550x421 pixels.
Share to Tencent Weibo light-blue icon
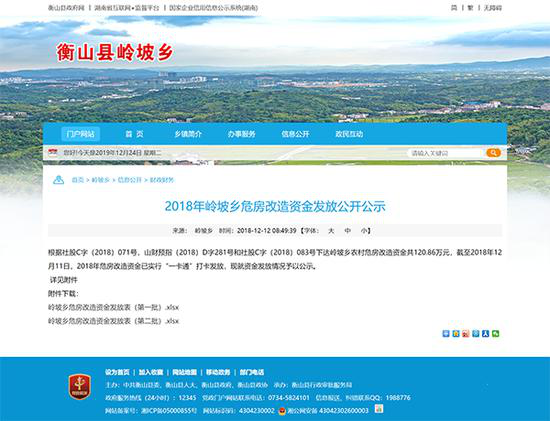pos(476,334)
